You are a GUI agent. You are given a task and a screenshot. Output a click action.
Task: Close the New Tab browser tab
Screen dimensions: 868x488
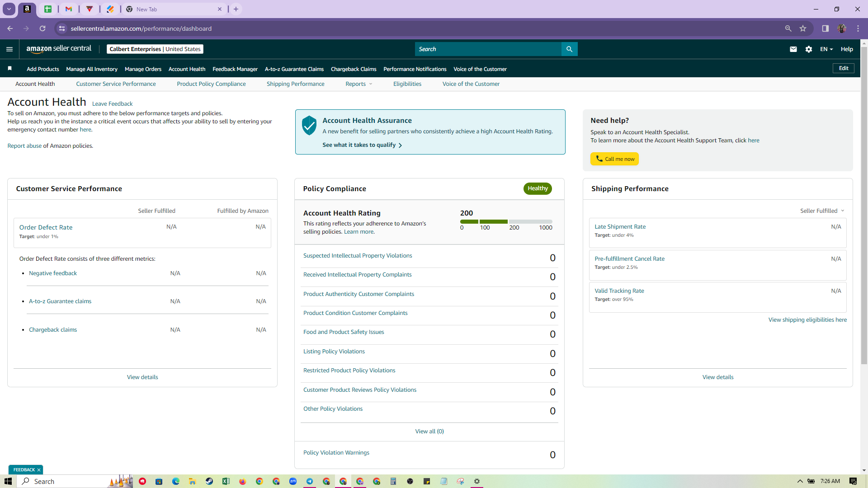tap(220, 9)
